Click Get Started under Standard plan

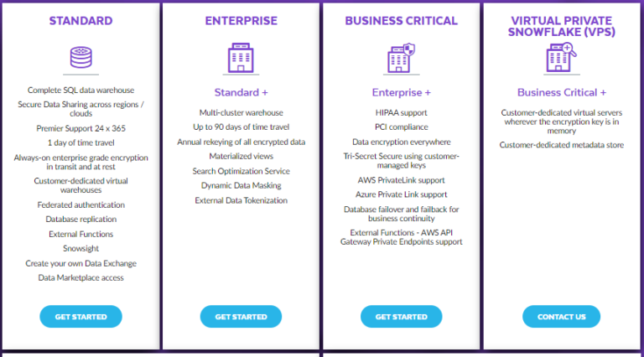click(x=80, y=317)
